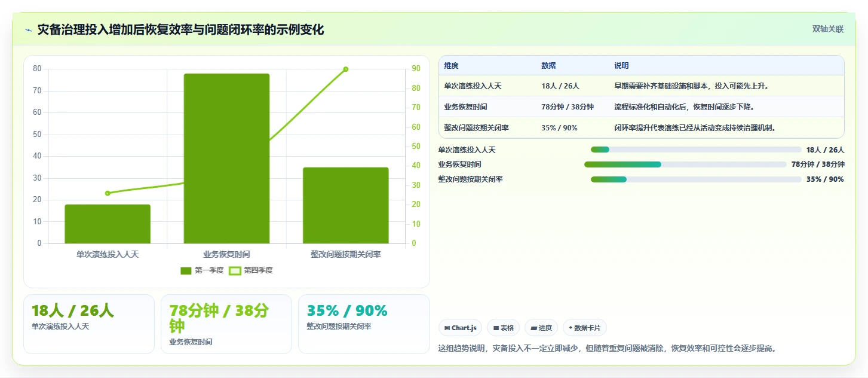Click the chart title 灾备治理投入增加后恢复效率

pyautogui.click(x=180, y=30)
